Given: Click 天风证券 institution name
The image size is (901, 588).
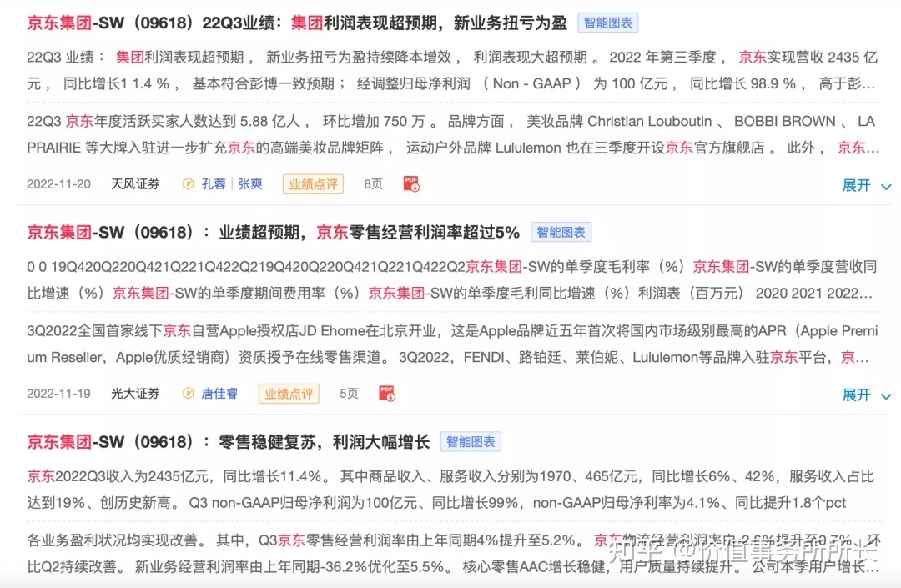Looking at the screenshot, I should (135, 184).
